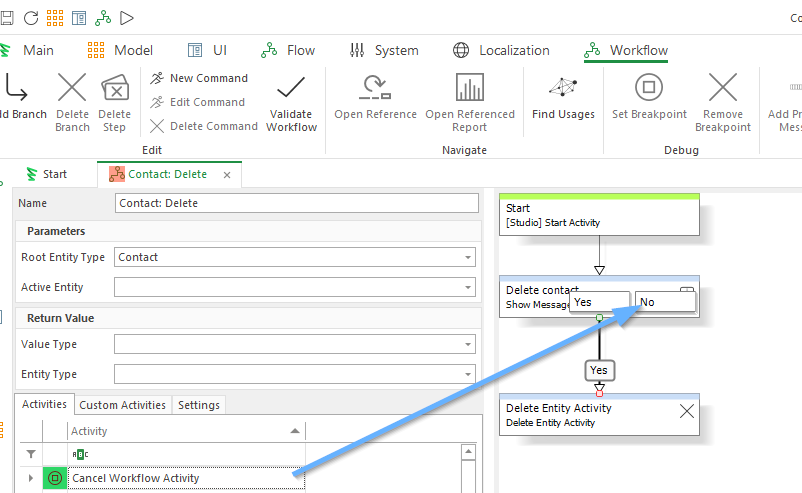Click the Open Reference icon
The height and width of the screenshot is (493, 802).
point(375,87)
